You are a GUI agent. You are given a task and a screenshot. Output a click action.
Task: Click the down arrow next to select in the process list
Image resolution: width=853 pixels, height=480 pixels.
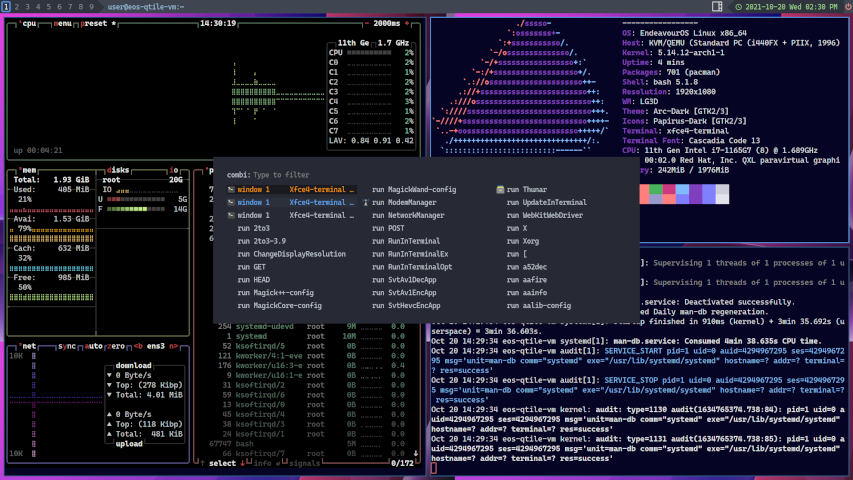(244, 463)
